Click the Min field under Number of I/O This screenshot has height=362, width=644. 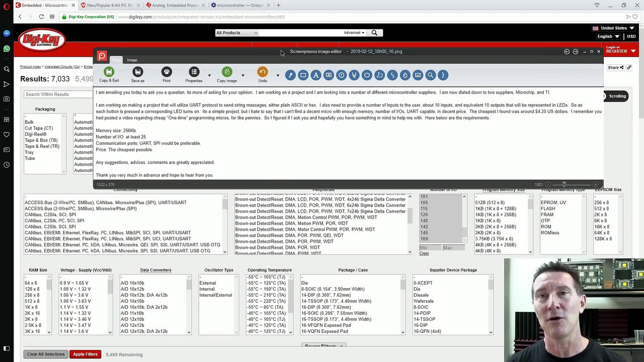(430, 248)
